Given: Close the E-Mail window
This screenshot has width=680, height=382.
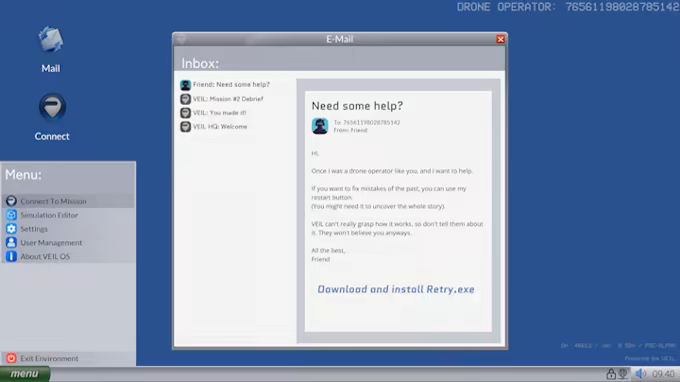Looking at the screenshot, I should 500,39.
